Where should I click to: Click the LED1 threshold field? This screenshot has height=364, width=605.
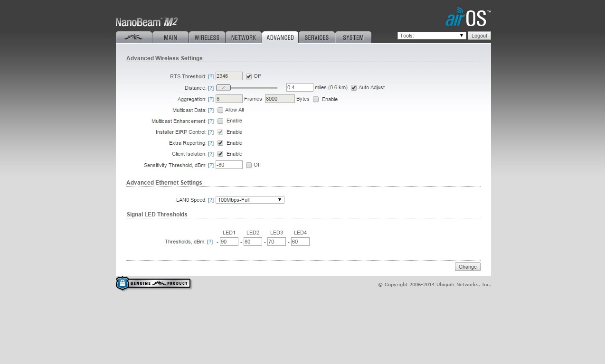[229, 242]
